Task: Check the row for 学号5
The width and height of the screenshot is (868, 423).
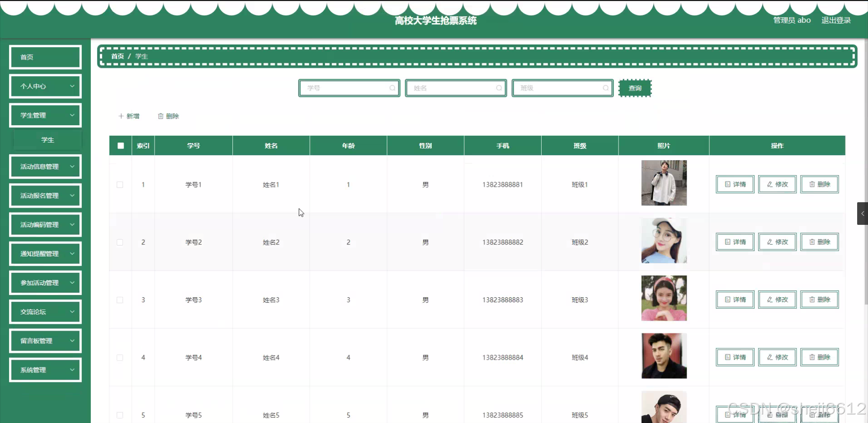Action: pyautogui.click(x=120, y=415)
